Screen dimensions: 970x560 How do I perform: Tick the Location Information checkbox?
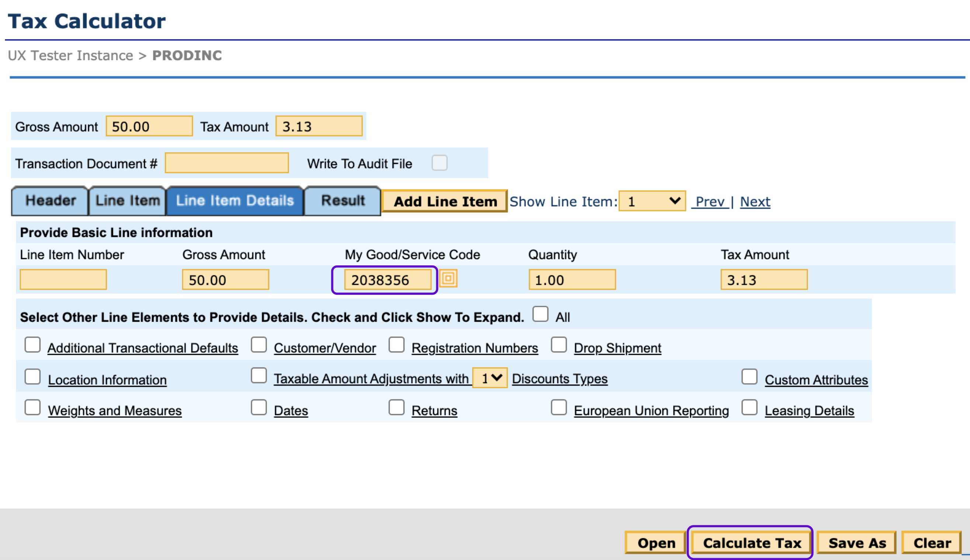click(33, 377)
